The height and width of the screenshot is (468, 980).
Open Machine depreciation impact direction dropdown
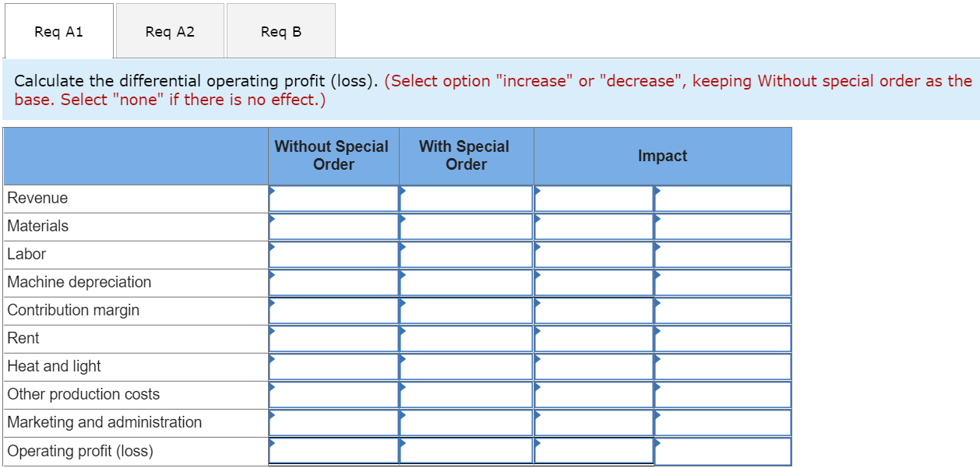[x=723, y=283]
